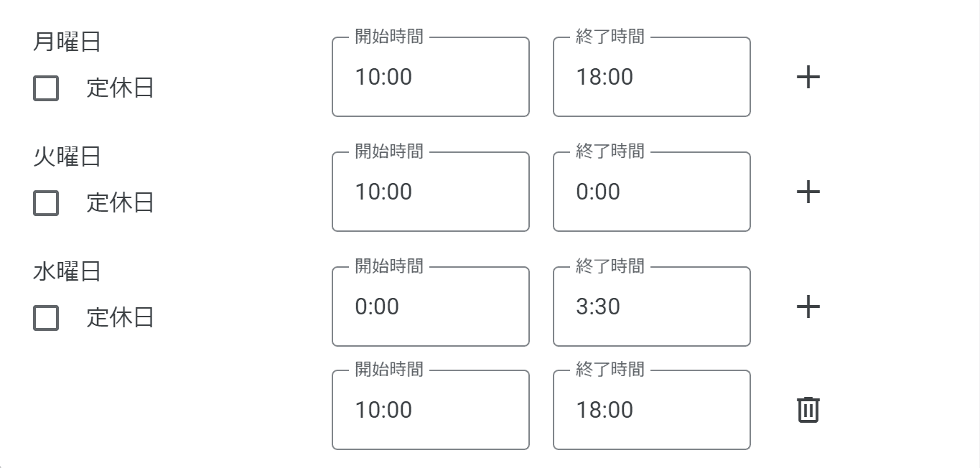Open 月曜日 開始時間 field showing 10:00
This screenshot has height=468, width=980.
(431, 77)
